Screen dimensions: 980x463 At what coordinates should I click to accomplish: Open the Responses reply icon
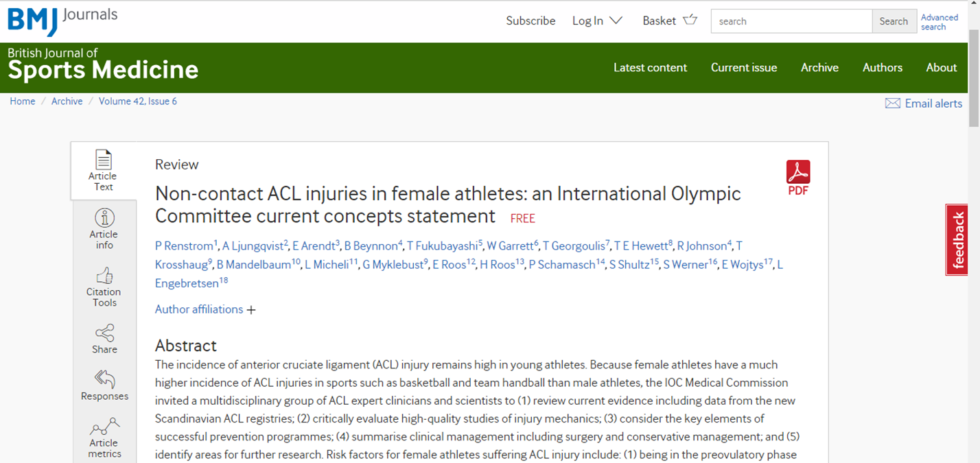[104, 379]
